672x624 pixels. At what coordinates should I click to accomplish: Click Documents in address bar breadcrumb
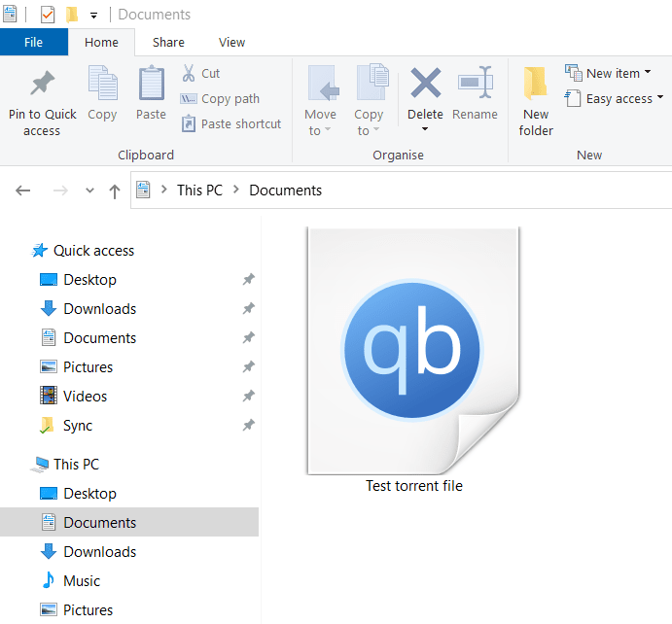click(285, 190)
